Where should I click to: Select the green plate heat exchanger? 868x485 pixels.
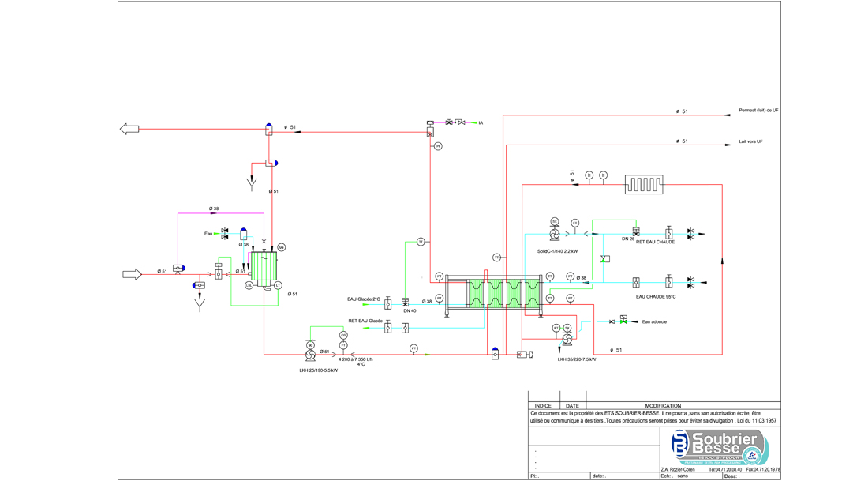[503, 294]
